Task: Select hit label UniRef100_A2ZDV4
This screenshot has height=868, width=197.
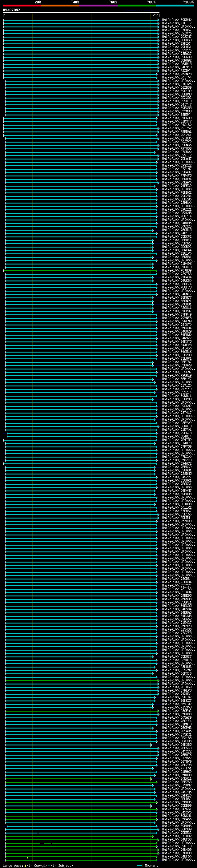Action: click(177, 71)
